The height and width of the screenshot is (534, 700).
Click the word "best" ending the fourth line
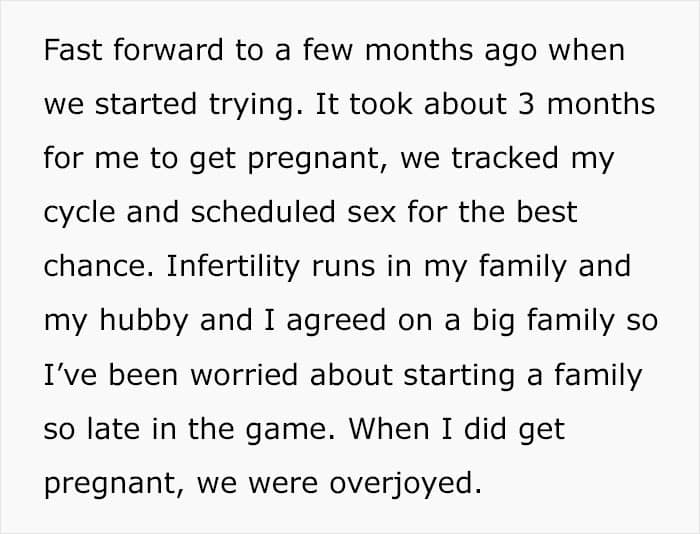pyautogui.click(x=547, y=212)
